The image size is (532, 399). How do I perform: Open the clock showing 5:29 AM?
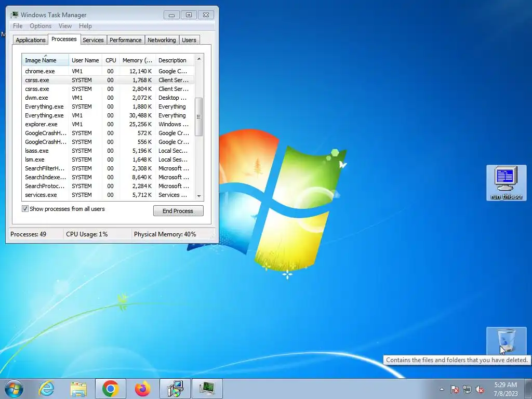pos(506,389)
